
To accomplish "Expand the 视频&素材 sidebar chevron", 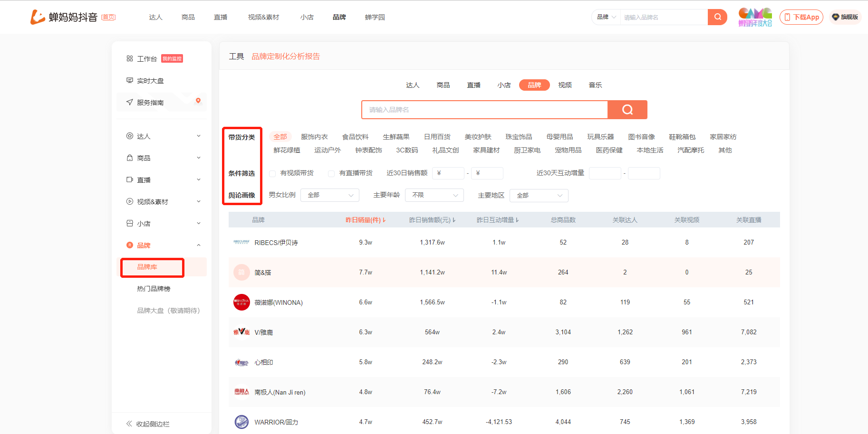I will pyautogui.click(x=199, y=201).
